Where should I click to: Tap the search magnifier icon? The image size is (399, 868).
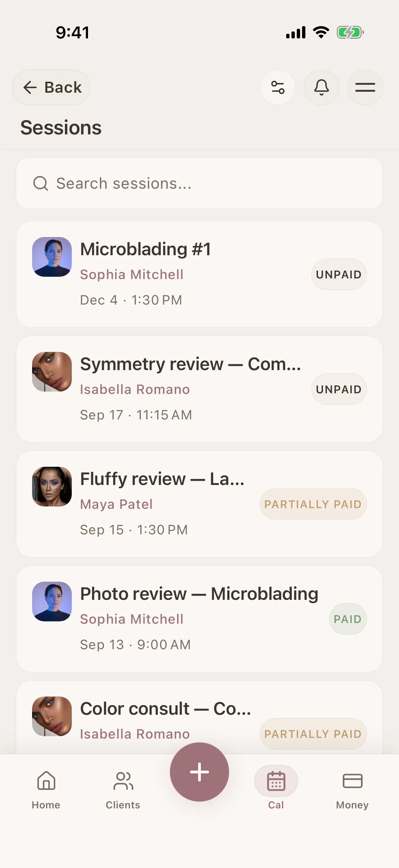[41, 183]
